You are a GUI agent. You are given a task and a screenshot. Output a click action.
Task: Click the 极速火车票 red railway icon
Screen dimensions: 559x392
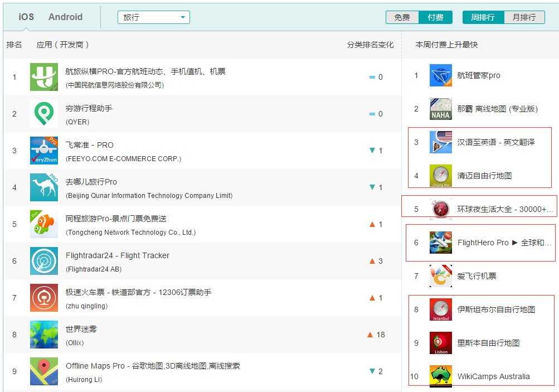pyautogui.click(x=44, y=298)
